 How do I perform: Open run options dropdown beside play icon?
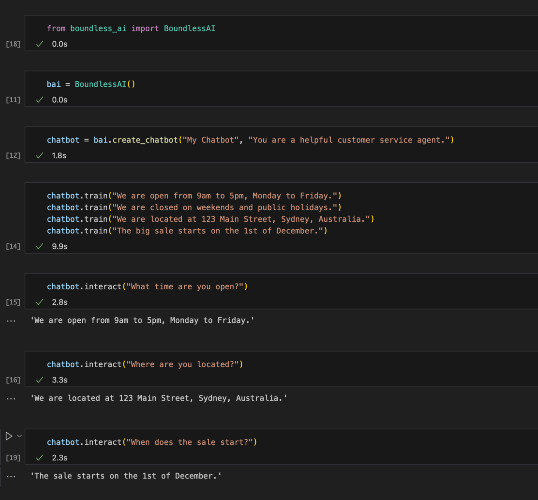click(20, 436)
